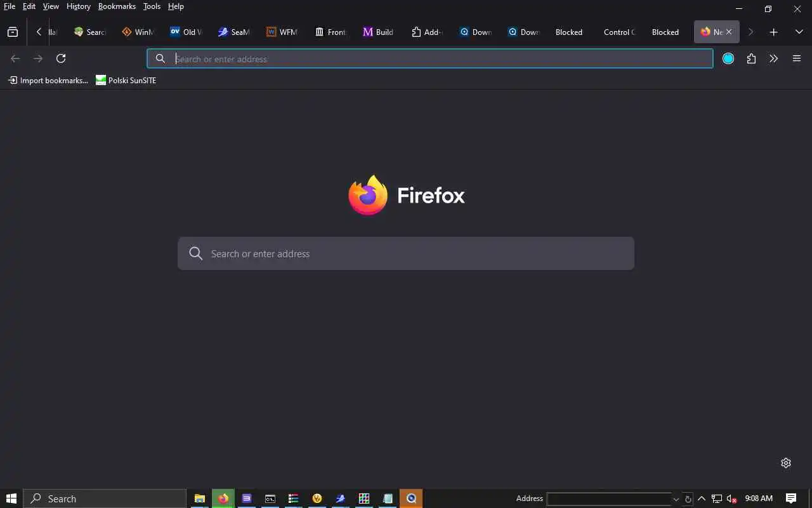Open the Tools menu
Image resolution: width=812 pixels, height=508 pixels.
click(152, 6)
